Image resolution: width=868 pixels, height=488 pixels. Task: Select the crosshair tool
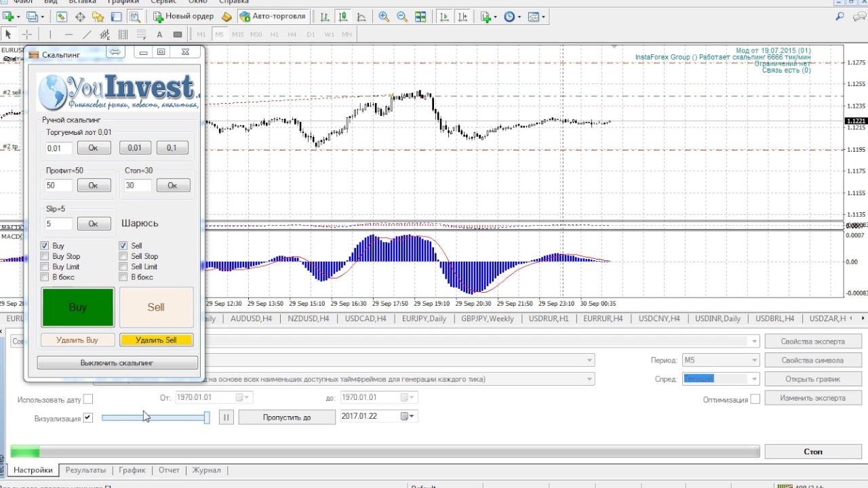coord(27,34)
